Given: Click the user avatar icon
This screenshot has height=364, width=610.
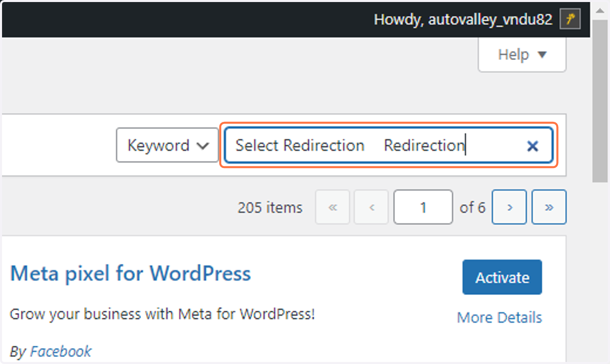Looking at the screenshot, I should 570,19.
